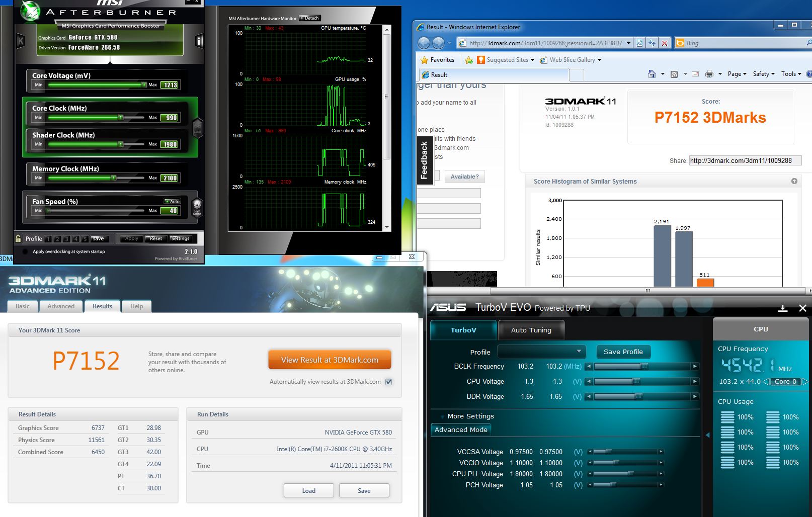Refresh the page in Internet Explorer
The height and width of the screenshot is (517, 812).
(652, 43)
